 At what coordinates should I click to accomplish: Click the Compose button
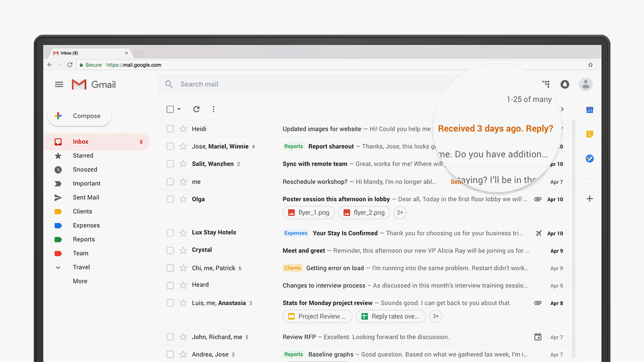tap(79, 116)
